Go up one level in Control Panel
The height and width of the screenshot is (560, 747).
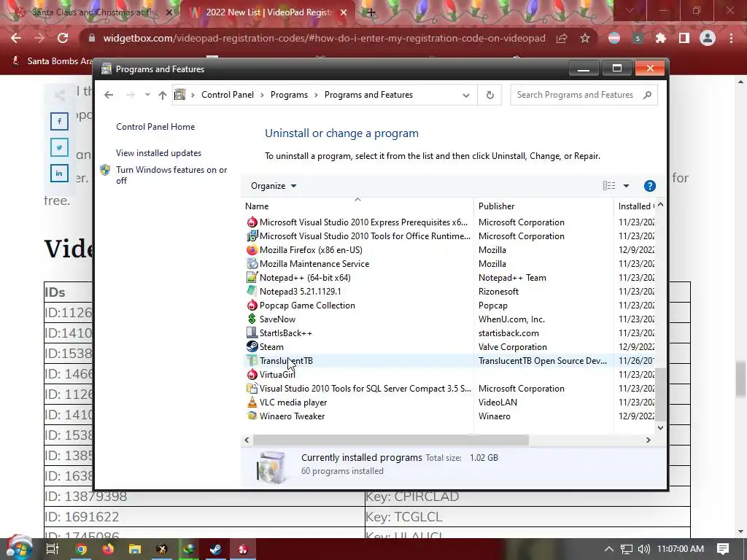(x=163, y=96)
